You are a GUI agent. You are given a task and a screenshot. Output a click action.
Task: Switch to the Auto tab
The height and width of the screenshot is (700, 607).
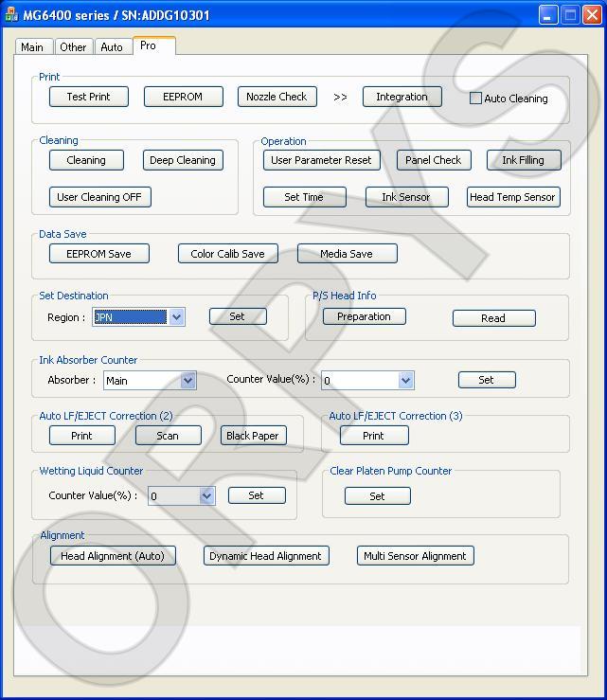(113, 46)
